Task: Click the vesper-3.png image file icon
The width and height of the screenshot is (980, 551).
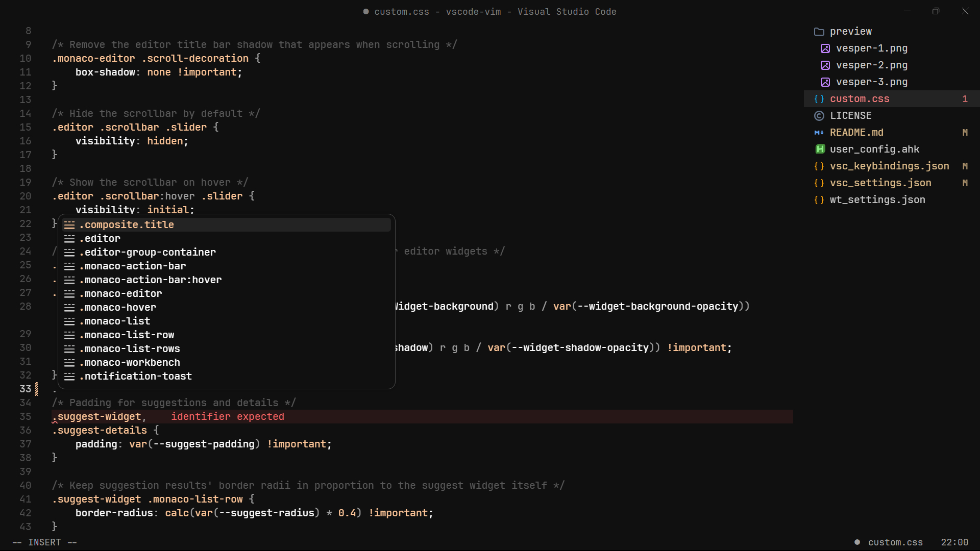Action: tap(825, 82)
